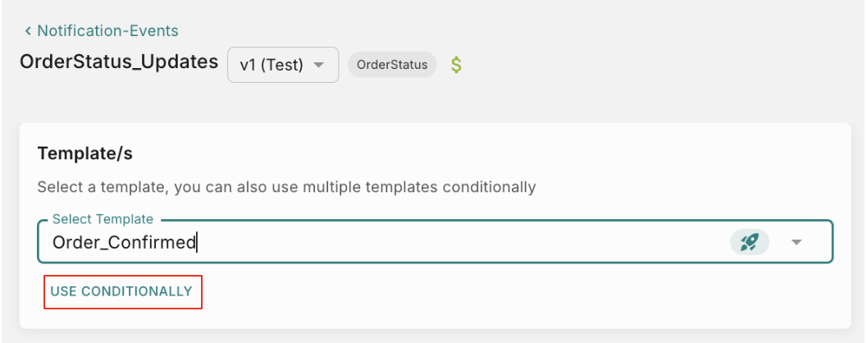The height and width of the screenshot is (343, 868).
Task: Click the empty middle of the template field
Action: [459, 242]
